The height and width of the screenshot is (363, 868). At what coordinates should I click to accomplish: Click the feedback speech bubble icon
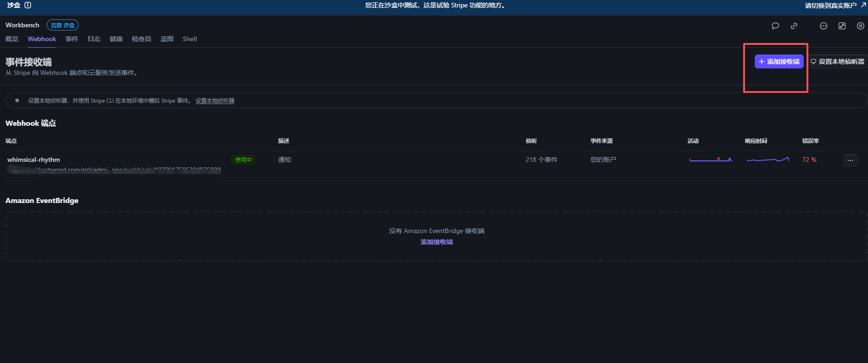coord(776,26)
